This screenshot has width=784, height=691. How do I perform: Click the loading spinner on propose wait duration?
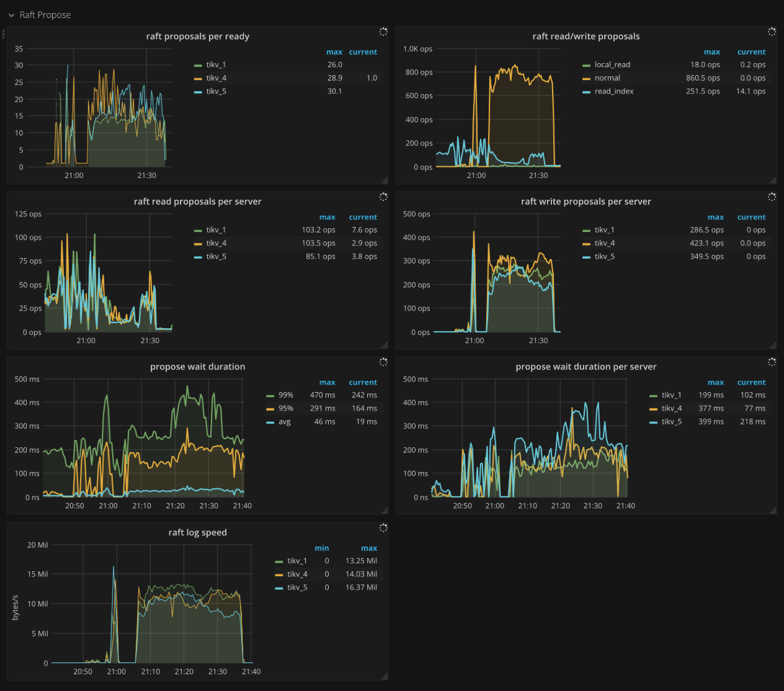pos(383,362)
